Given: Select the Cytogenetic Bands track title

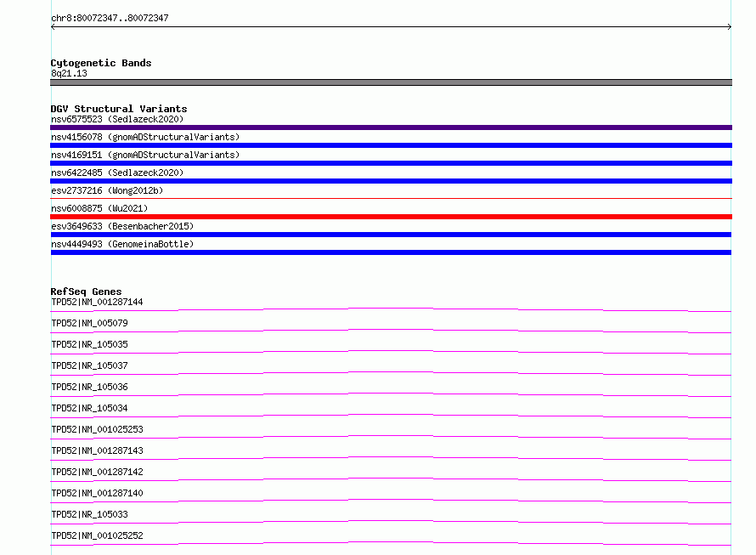Looking at the screenshot, I should click(x=101, y=63).
